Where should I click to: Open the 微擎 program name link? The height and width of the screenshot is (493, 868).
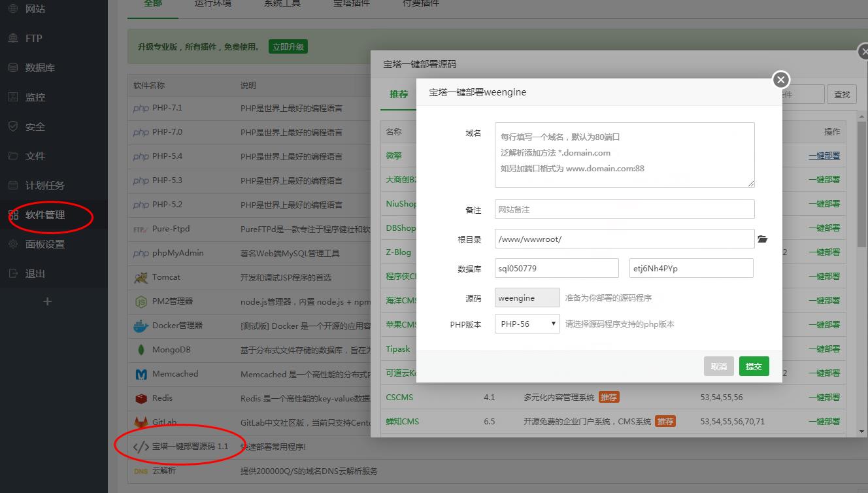[x=393, y=156]
